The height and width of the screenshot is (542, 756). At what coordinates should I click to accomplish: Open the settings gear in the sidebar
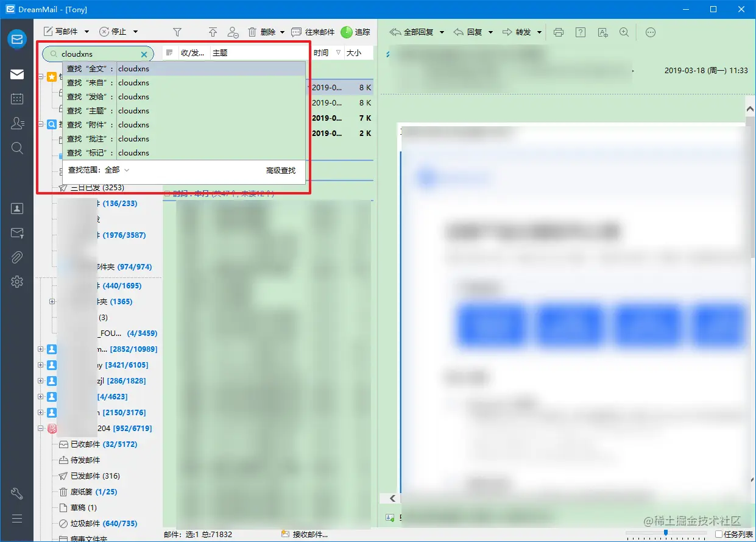click(x=17, y=282)
